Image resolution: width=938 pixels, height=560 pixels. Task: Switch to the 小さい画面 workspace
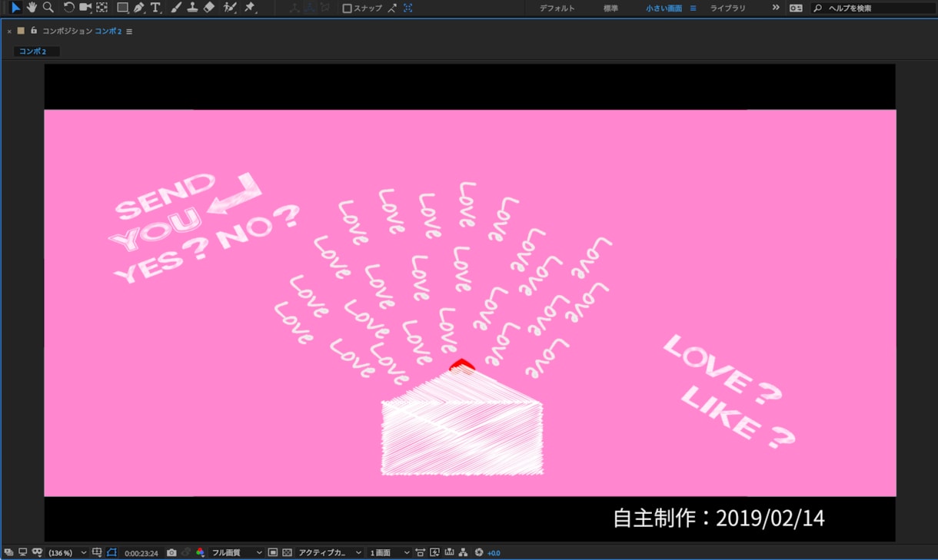click(x=664, y=8)
